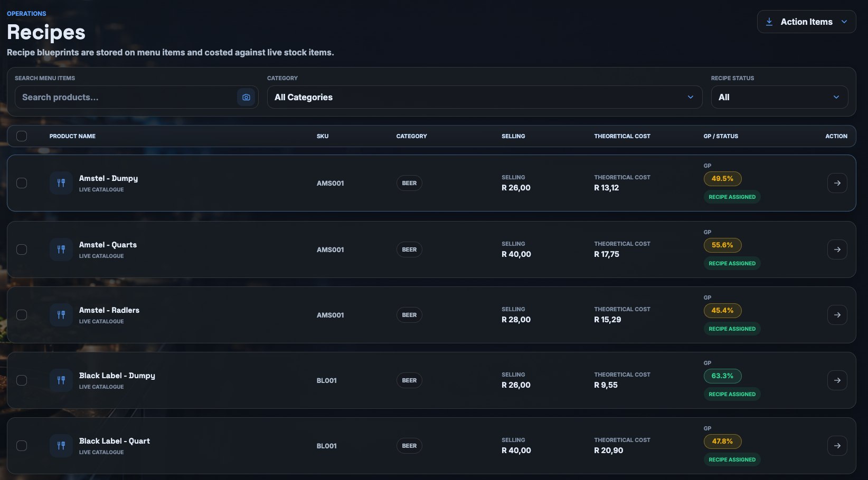Click the SKU column header
This screenshot has width=868, height=480.
323,136
